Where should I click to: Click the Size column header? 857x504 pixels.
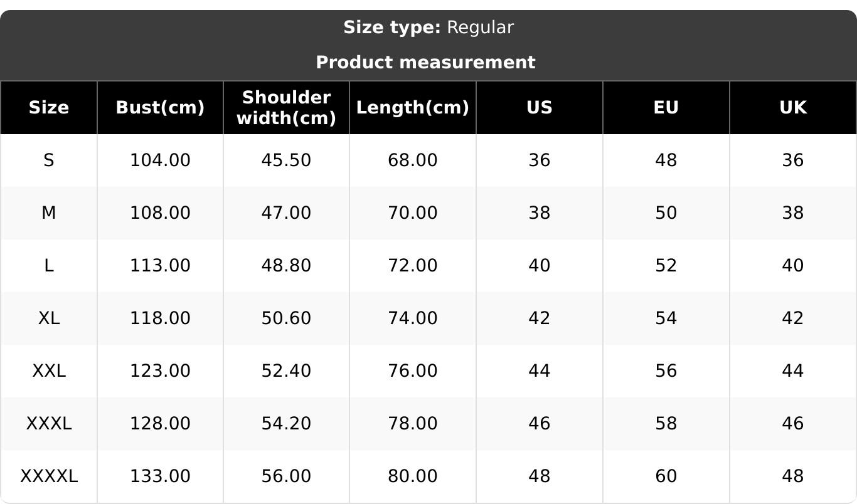tap(49, 108)
